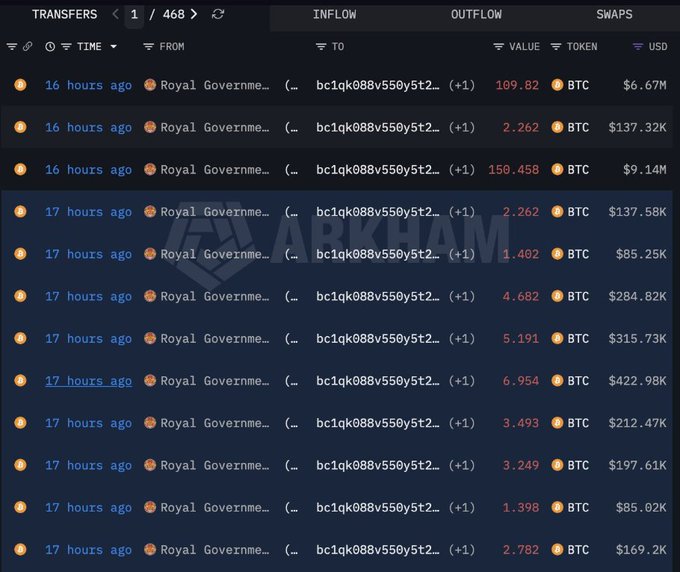680x572 pixels.
Task: Filter the TOKEN column
Action: (556, 46)
